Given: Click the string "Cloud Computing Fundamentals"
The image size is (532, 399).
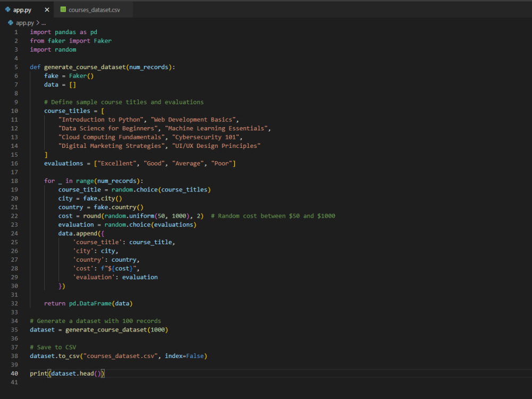Looking at the screenshot, I should click(112, 137).
